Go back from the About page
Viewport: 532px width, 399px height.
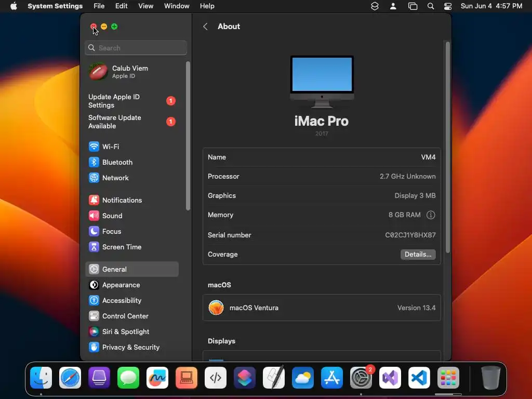(x=205, y=26)
